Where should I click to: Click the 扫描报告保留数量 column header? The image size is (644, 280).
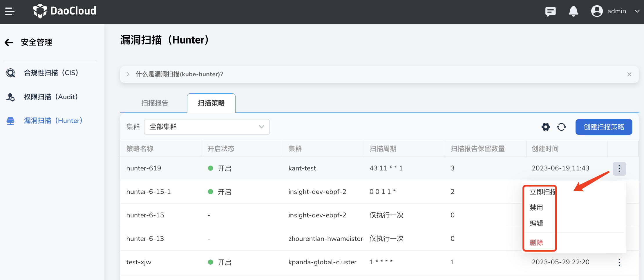click(x=477, y=149)
